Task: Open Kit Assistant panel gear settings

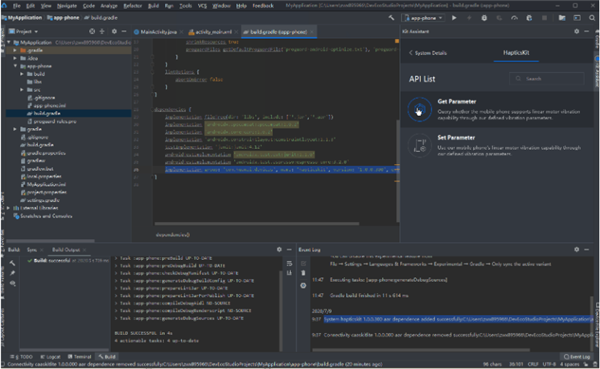Action: click(x=577, y=31)
